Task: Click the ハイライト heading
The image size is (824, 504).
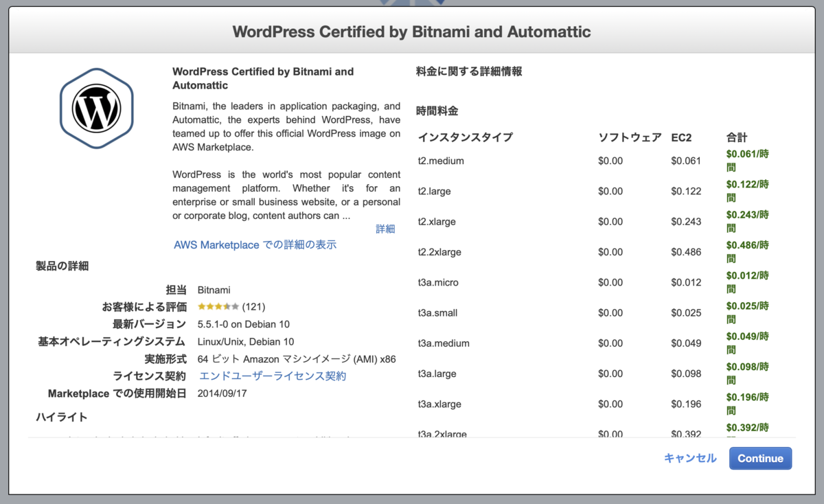Action: [62, 416]
